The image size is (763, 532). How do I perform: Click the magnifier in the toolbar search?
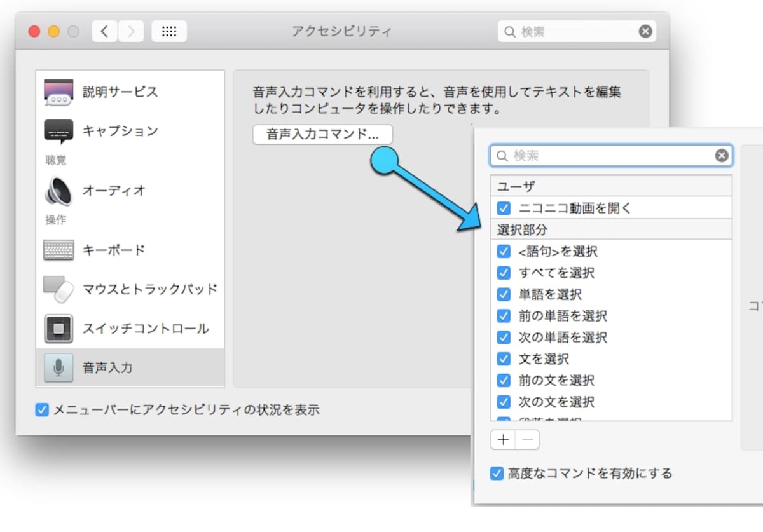click(x=510, y=31)
